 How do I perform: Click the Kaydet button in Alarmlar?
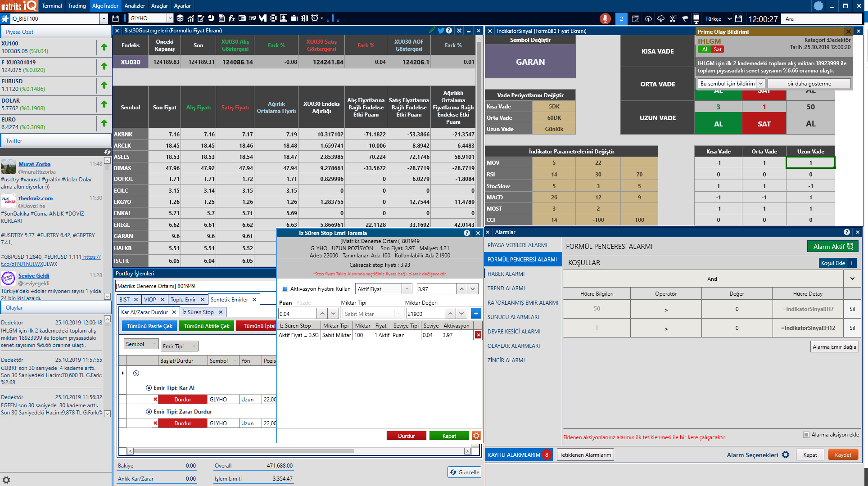(x=842, y=454)
